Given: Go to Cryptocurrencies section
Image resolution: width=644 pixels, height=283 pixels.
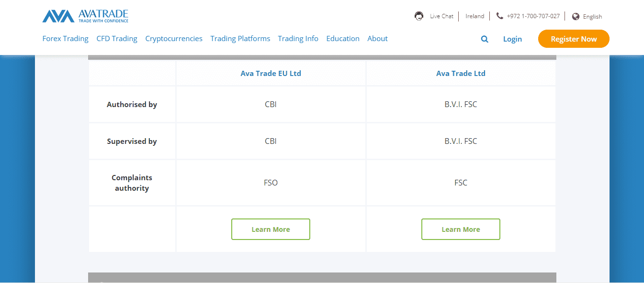Looking at the screenshot, I should [174, 39].
